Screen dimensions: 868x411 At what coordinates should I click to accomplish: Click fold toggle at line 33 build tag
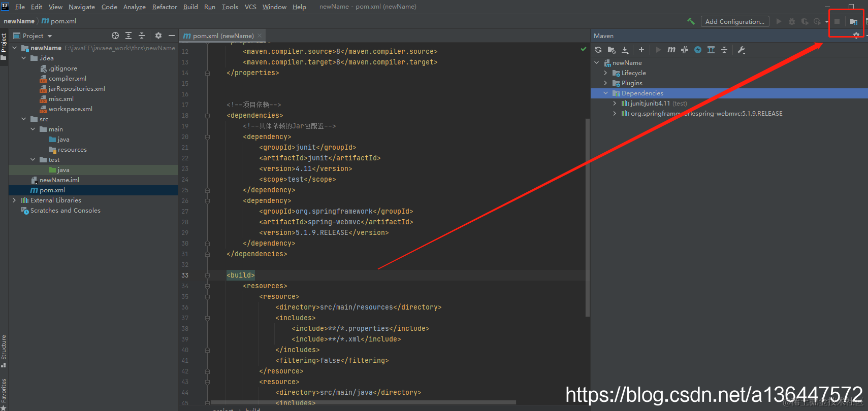[207, 276]
